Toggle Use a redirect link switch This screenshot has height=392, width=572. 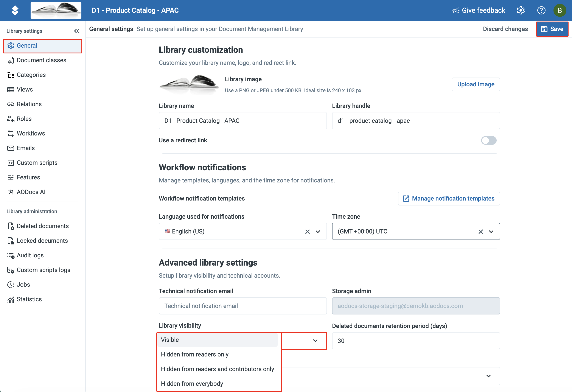click(x=489, y=141)
